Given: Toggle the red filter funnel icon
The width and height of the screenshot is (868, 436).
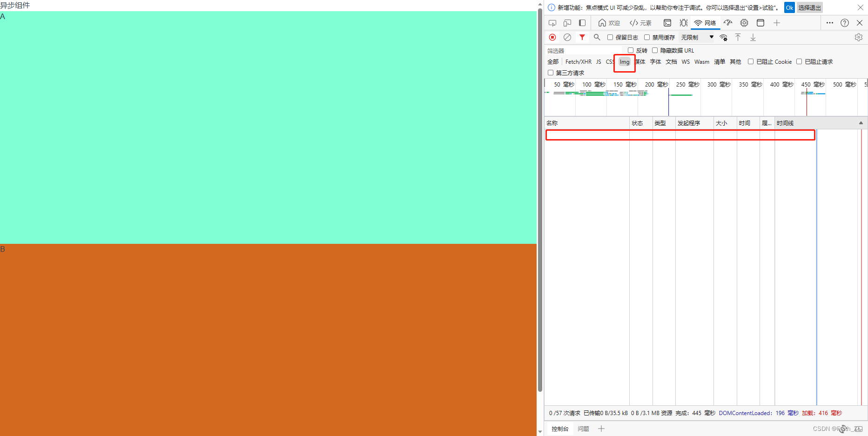Looking at the screenshot, I should [x=582, y=37].
